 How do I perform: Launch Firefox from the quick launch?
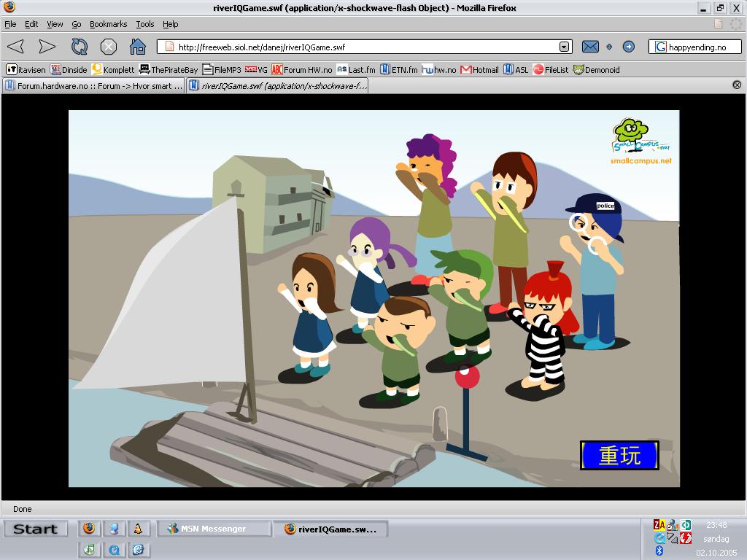click(89, 528)
